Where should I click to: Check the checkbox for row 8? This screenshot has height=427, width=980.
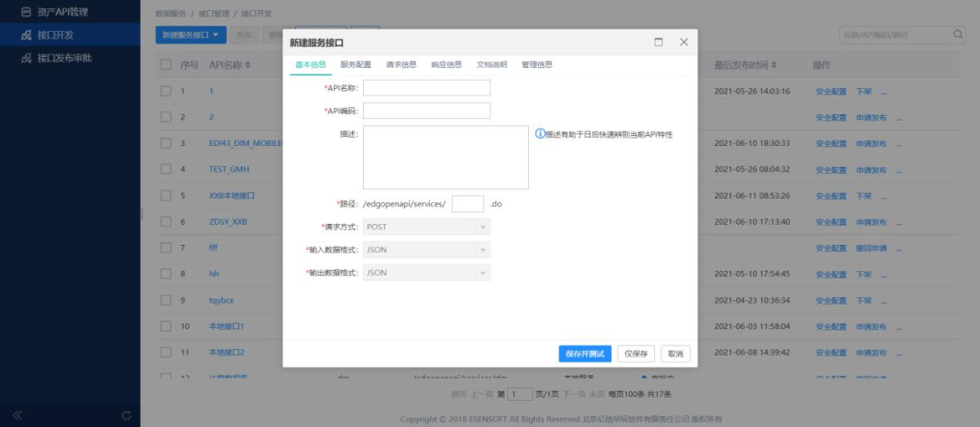pos(166,274)
